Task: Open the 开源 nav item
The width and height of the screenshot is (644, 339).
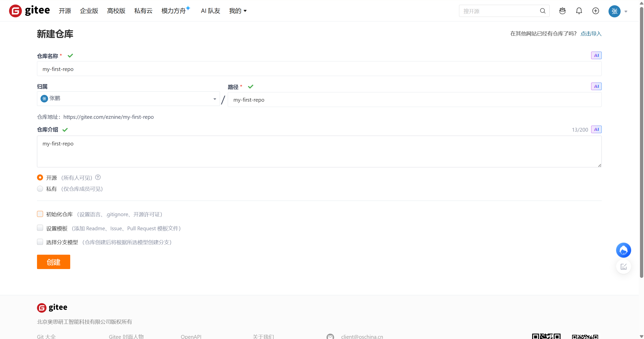Action: 65,11
